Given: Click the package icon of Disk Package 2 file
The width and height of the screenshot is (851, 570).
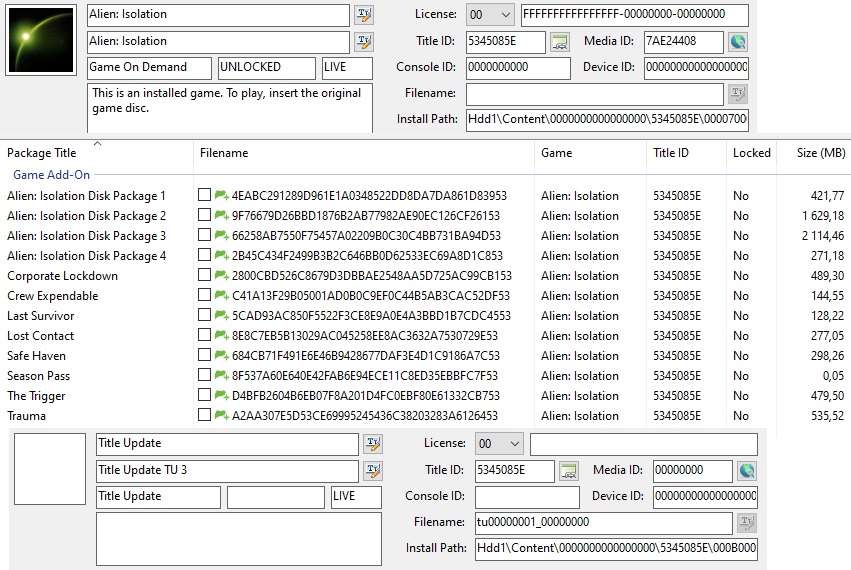Looking at the screenshot, I should click(221, 216).
